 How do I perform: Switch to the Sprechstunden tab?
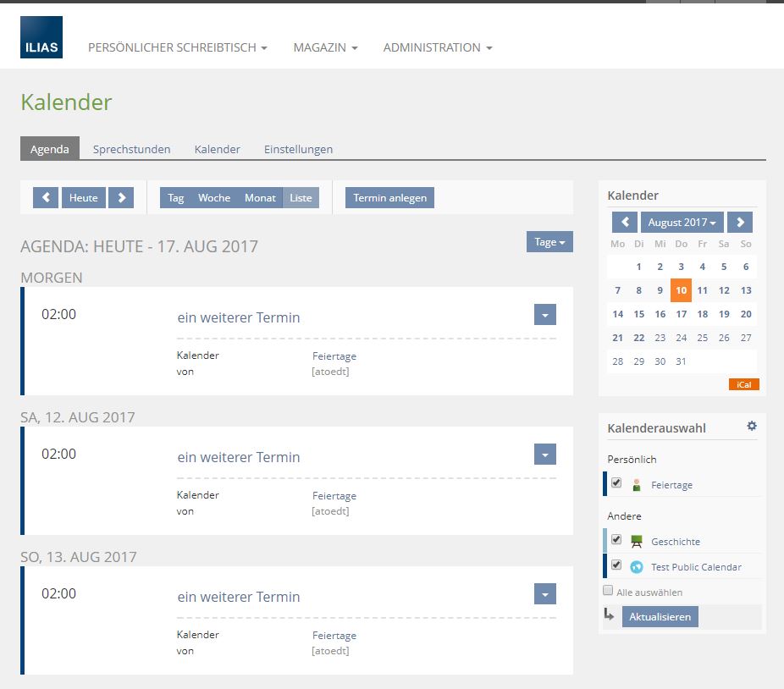tap(131, 149)
